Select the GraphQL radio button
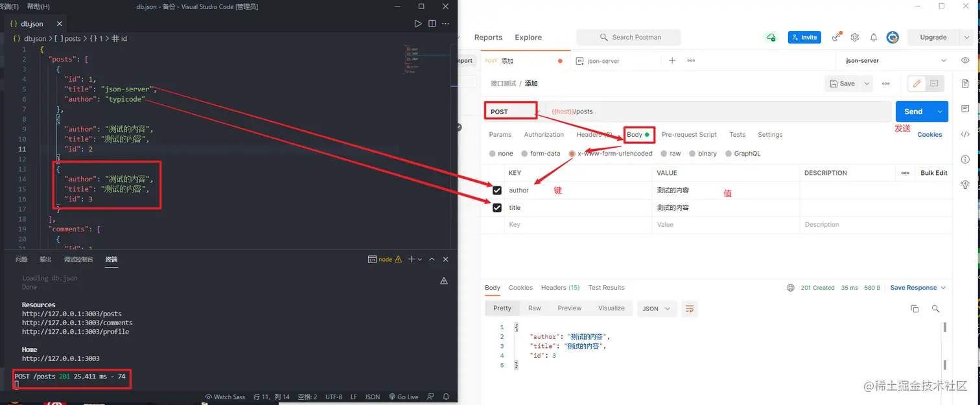Screen dimensions: 980x405 tap(729, 154)
